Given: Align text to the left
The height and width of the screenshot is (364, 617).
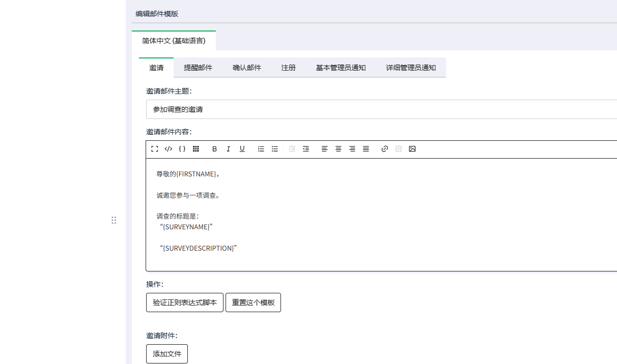Looking at the screenshot, I should coord(325,149).
